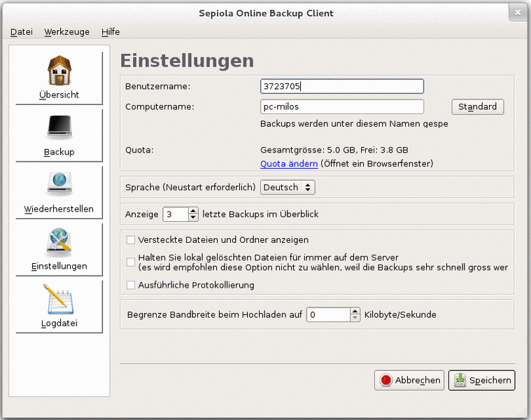Image resolution: width=531 pixels, height=420 pixels.
Task: Click the Wiederherstellen sidebar label
Action: coord(59,209)
